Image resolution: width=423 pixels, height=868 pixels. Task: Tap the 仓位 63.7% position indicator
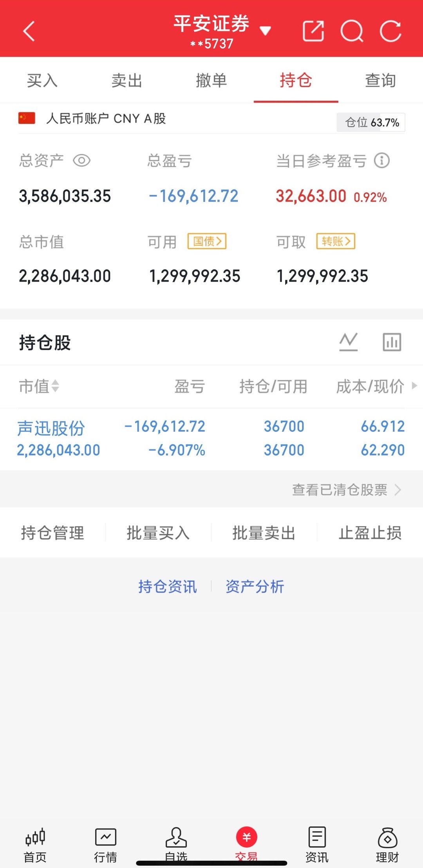[x=371, y=122]
